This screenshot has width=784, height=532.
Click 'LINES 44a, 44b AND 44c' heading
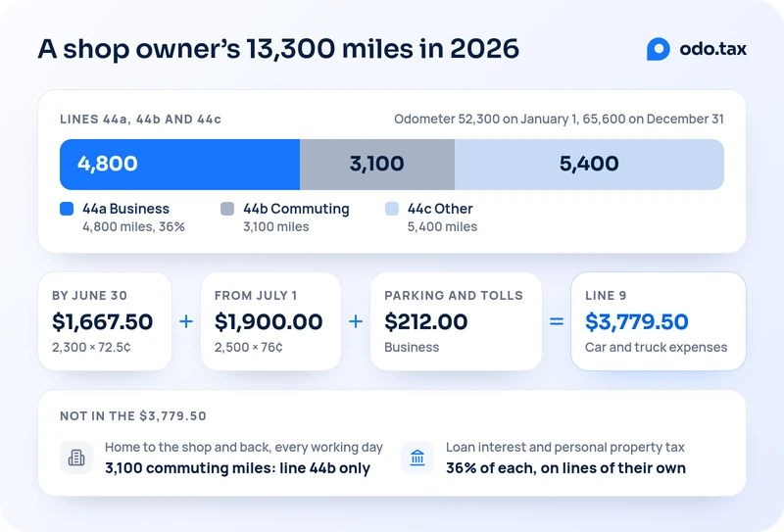pyautogui.click(x=140, y=120)
